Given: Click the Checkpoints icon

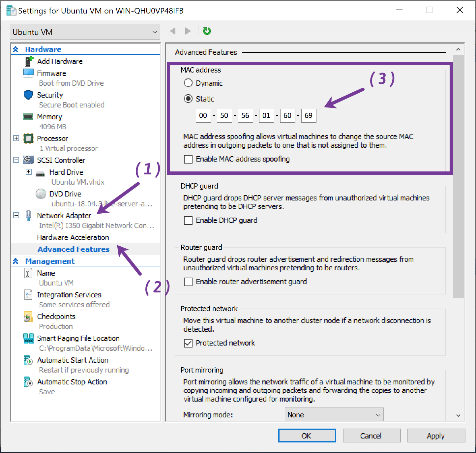Looking at the screenshot, I should (28, 317).
